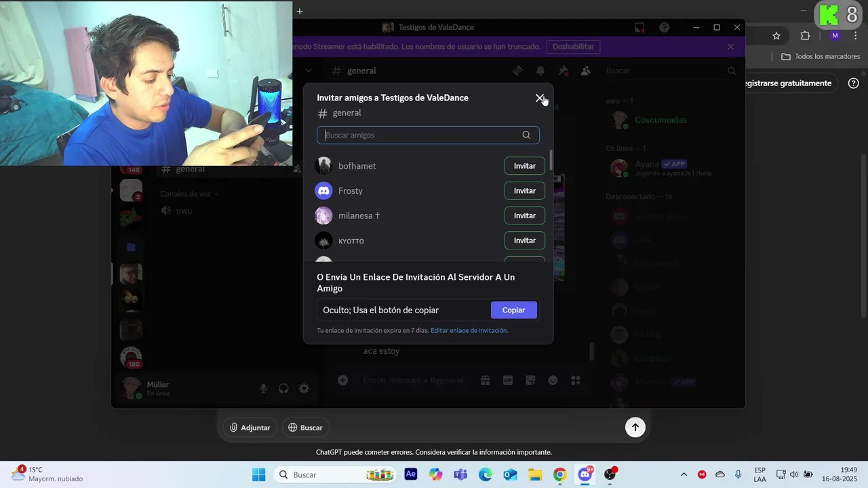
Task: Click the Buscar globe button in ChatGPT
Action: (x=305, y=428)
